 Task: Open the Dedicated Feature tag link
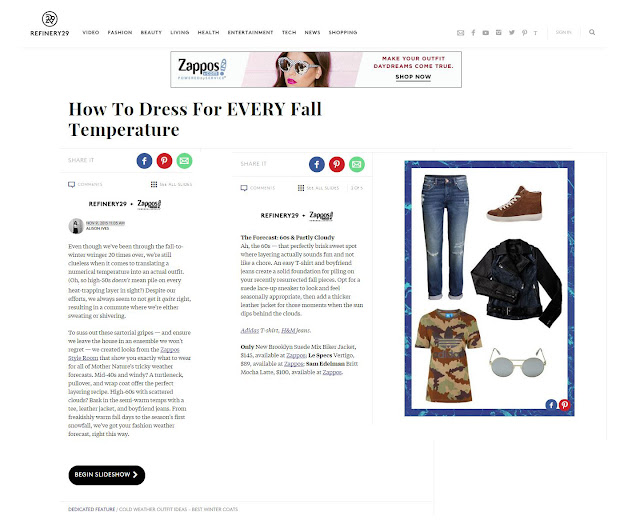point(91,509)
